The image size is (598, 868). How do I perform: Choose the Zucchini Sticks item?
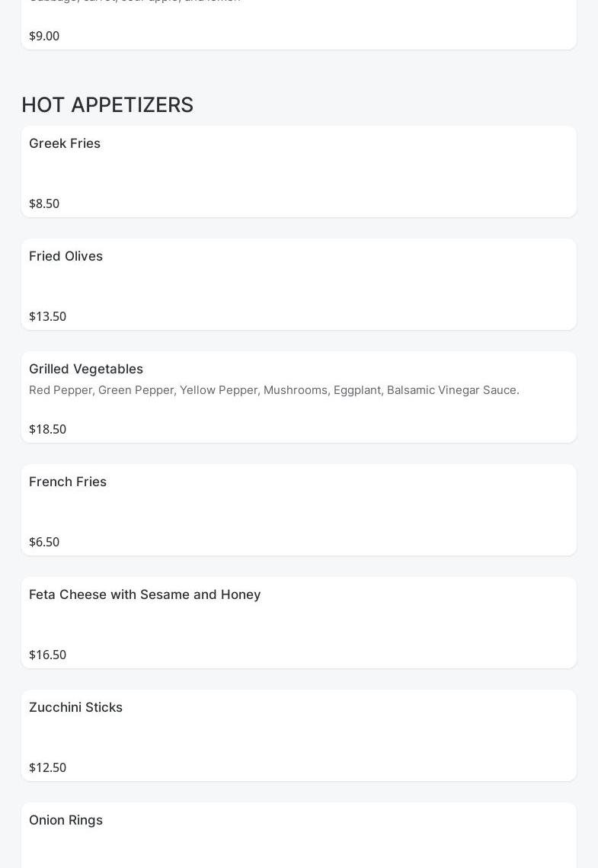click(x=299, y=735)
